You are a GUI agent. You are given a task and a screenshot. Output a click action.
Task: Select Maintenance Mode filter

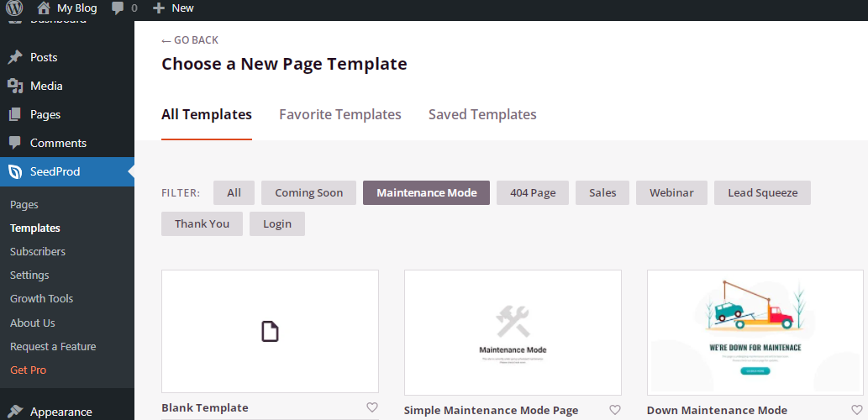pos(426,192)
